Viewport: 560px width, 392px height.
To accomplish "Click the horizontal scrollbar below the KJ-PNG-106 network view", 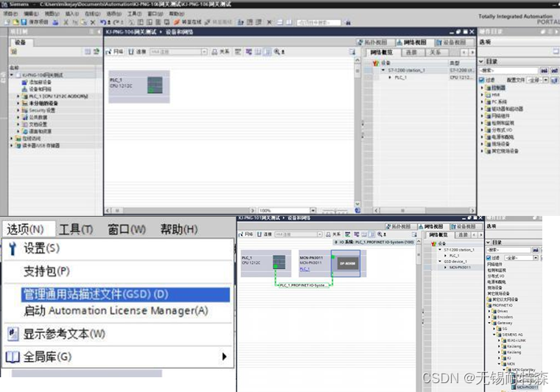I will 181,211.
